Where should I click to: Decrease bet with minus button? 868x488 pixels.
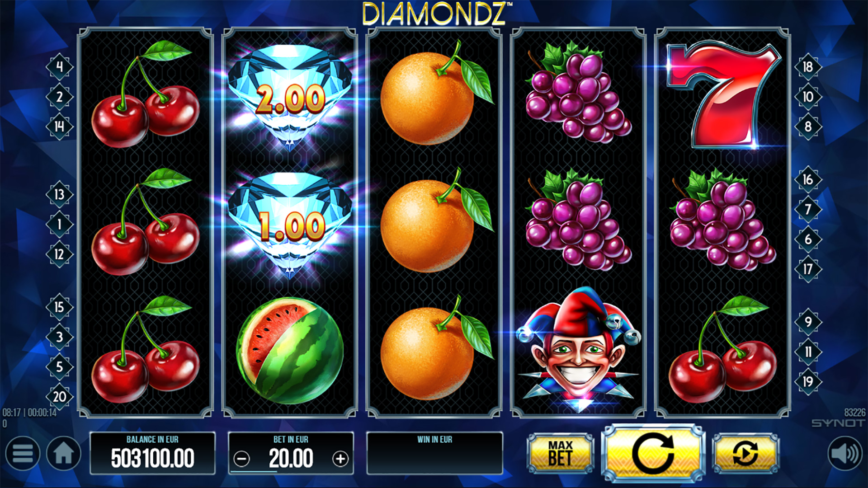coord(241,459)
